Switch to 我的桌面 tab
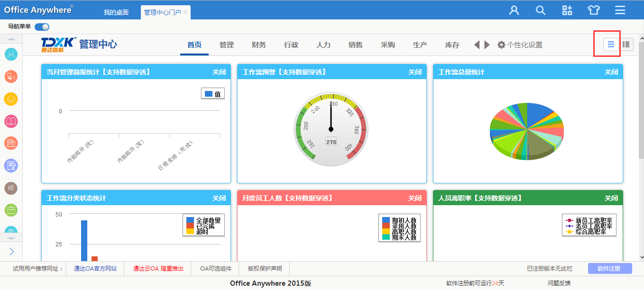This screenshot has width=644, height=290. [116, 12]
